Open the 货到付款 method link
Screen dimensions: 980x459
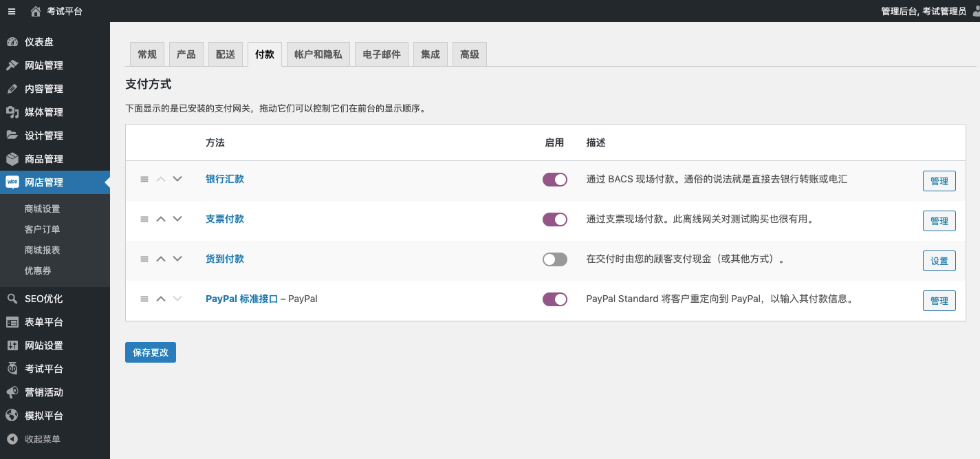[225, 259]
